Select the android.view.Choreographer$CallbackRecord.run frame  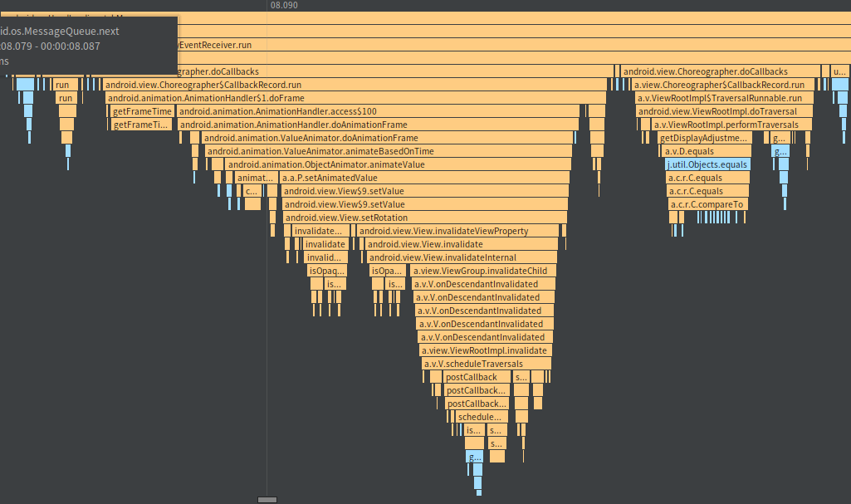[x=355, y=85]
